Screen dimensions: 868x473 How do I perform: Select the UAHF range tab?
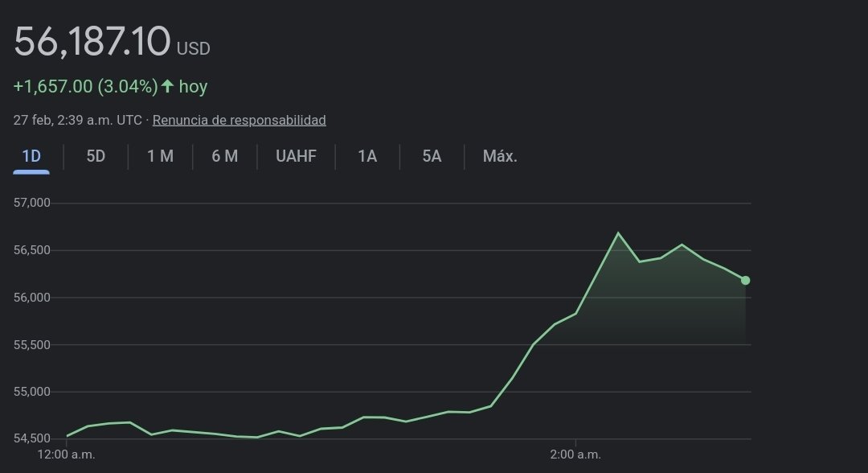coord(296,156)
